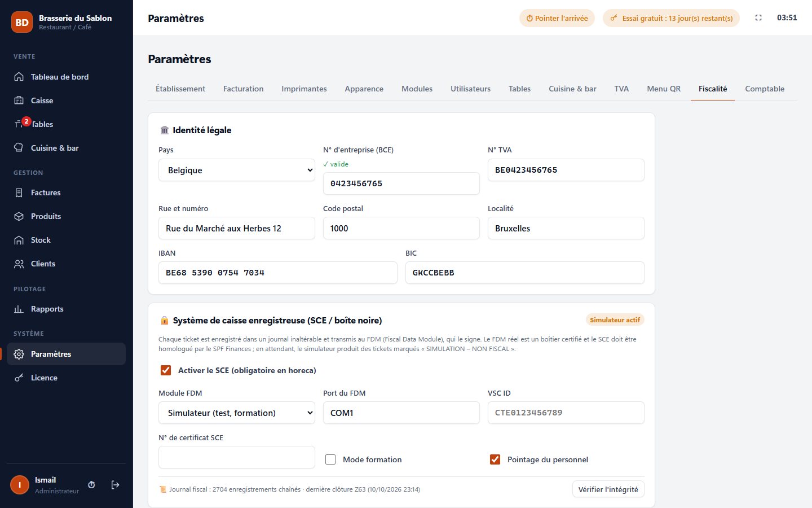The image size is (812, 508).
Task: Open the Caisse register icon
Action: point(19,100)
